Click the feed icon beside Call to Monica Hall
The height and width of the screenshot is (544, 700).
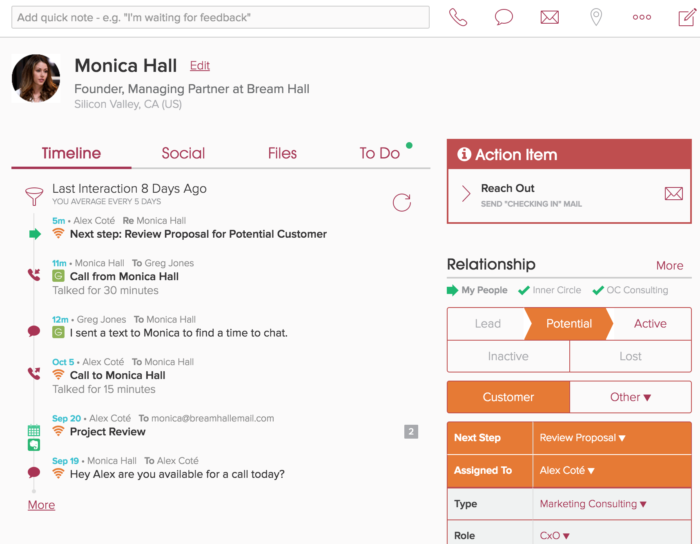coord(58,374)
